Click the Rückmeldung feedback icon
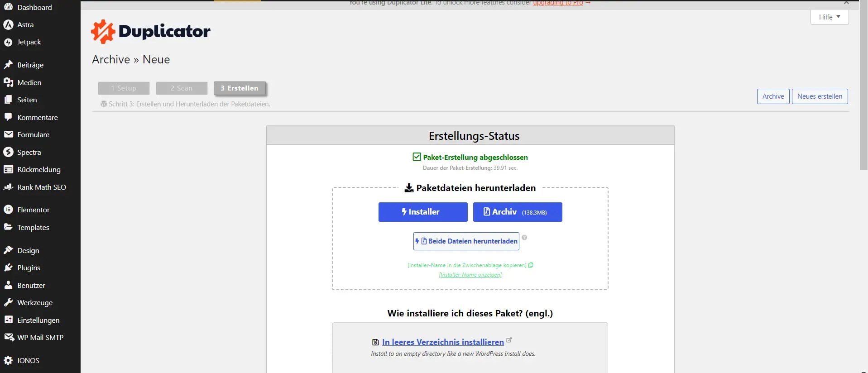Image resolution: width=868 pixels, height=373 pixels. click(8, 169)
